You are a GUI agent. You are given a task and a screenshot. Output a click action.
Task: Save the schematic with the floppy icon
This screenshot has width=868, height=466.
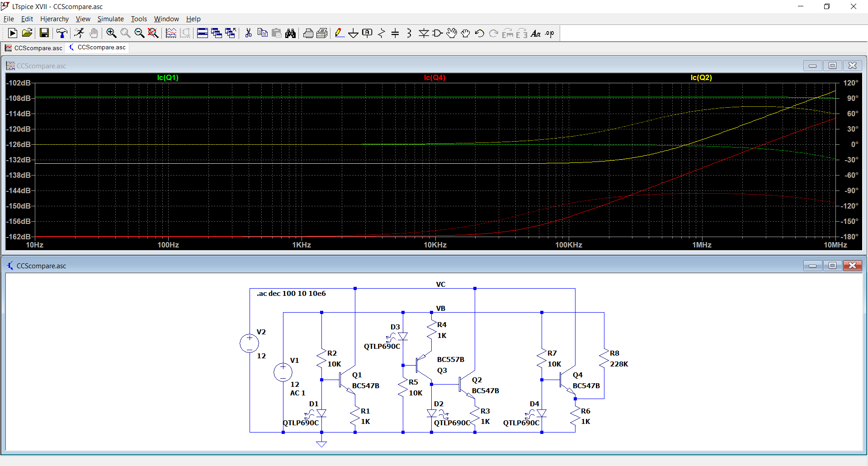(x=44, y=33)
